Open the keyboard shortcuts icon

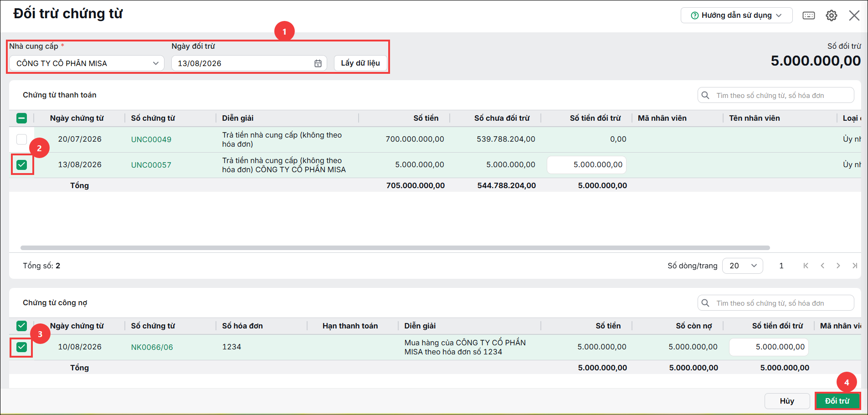pyautogui.click(x=809, y=15)
